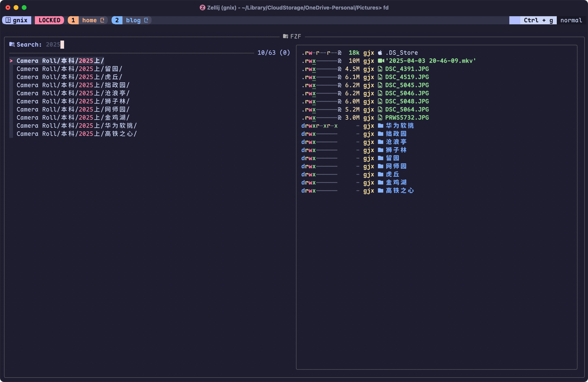Select result ending with 狮子林/

tap(73, 102)
